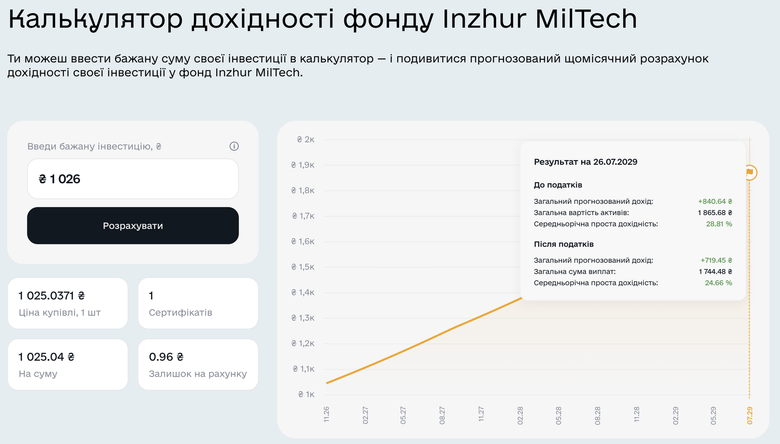780x444 pixels.
Task: Click the orange yield curve line
Action: point(423,343)
